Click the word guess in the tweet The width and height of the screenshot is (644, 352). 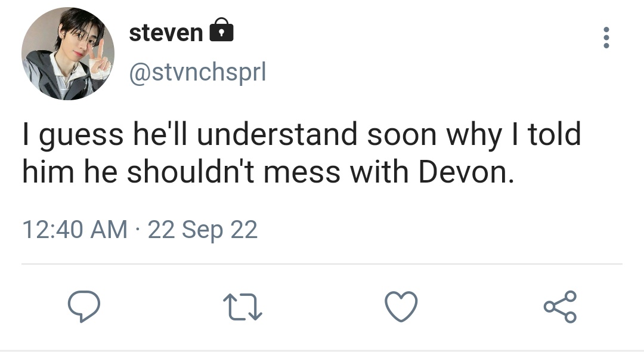(x=81, y=137)
